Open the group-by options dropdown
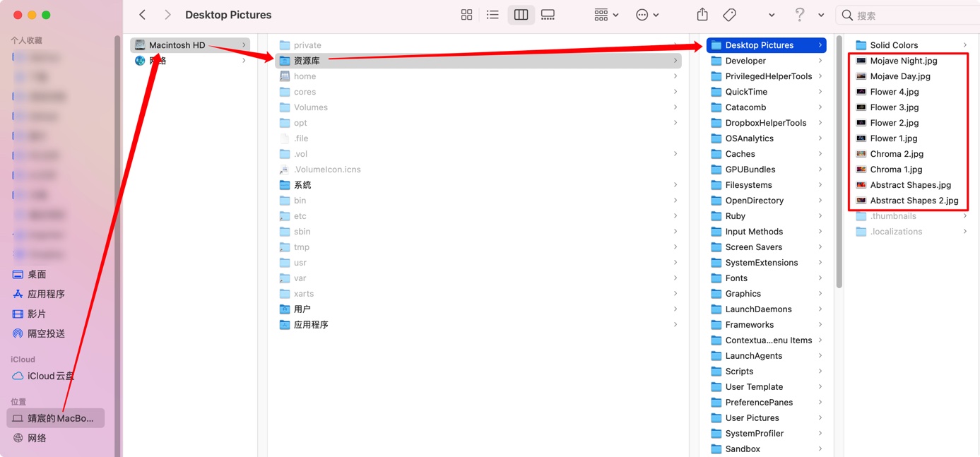Image resolution: width=980 pixels, height=457 pixels. (606, 15)
